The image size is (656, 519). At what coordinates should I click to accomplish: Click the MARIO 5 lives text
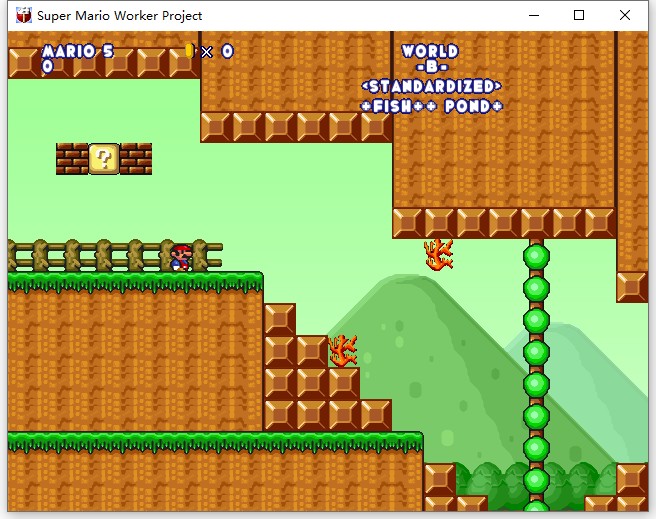click(78, 51)
